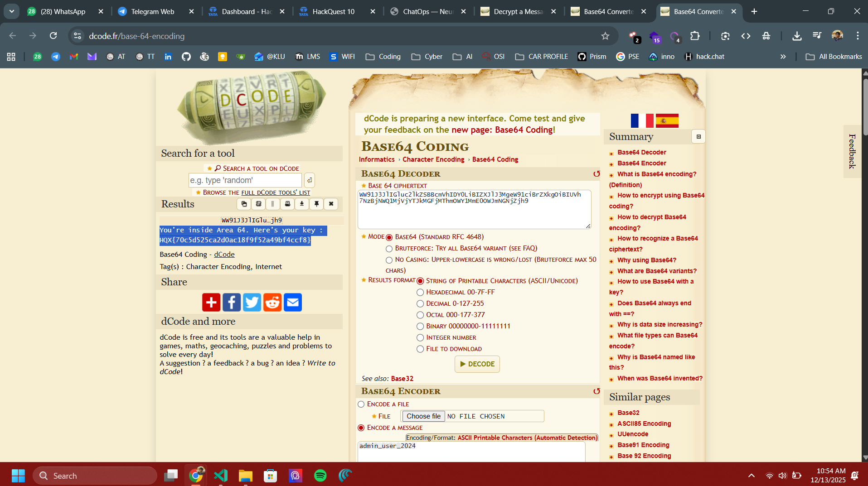Screen dimensions: 868x486
Task: Expand the hidden bookmarks overflow chevron
Action: [x=783, y=57]
